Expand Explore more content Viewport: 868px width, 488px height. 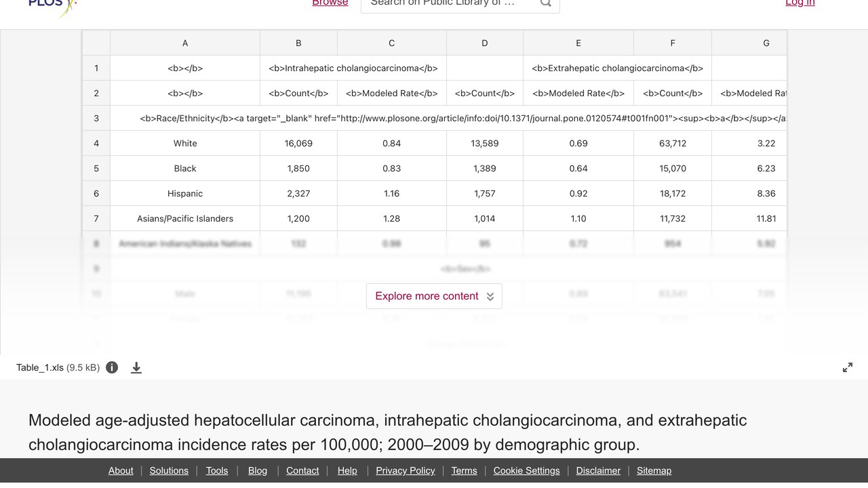434,296
